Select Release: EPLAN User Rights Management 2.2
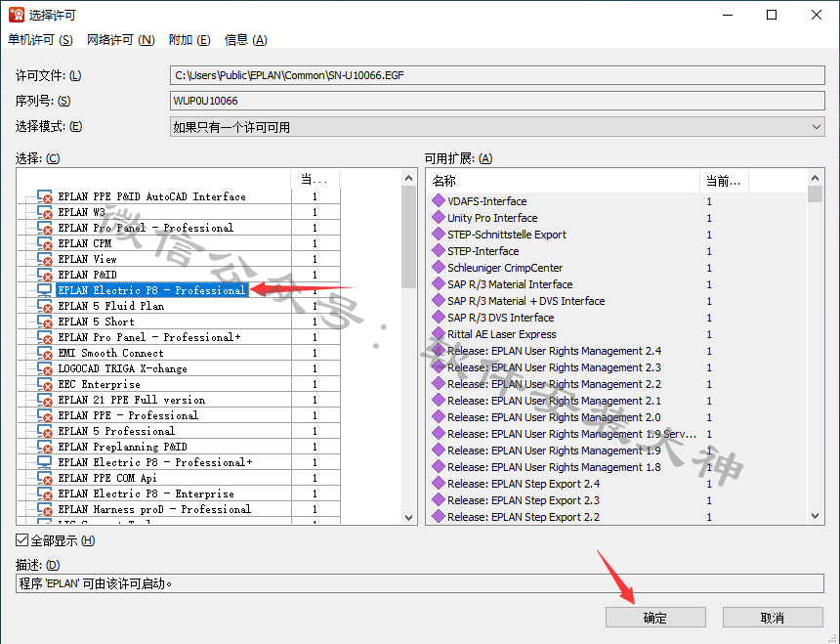The height and width of the screenshot is (644, 840). 554,384
